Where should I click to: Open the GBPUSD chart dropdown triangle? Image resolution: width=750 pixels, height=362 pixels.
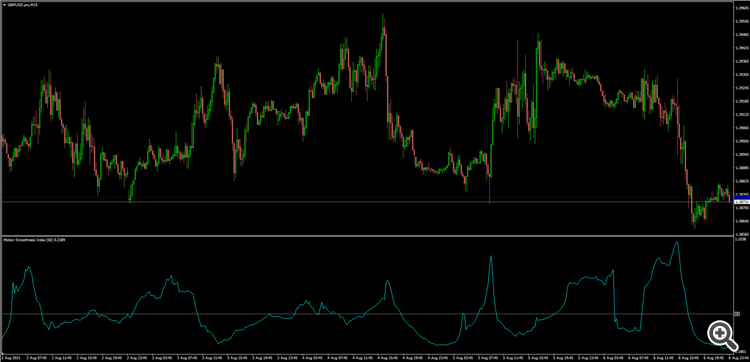tap(4, 4)
